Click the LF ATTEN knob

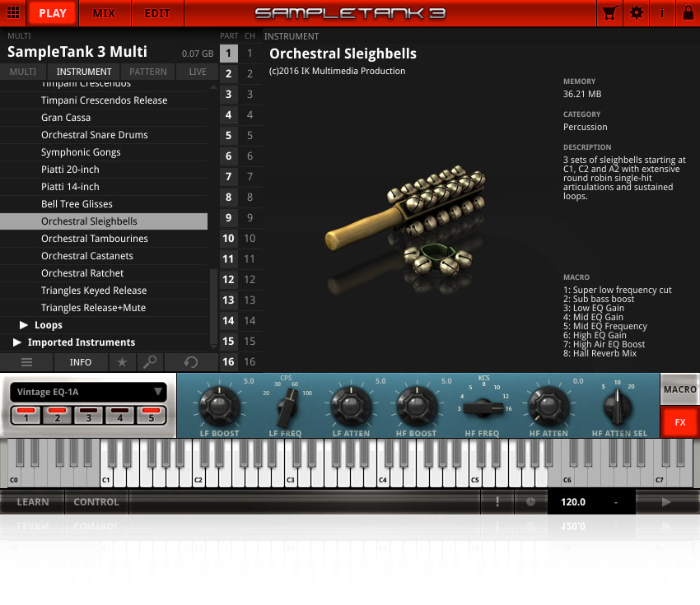tap(351, 406)
